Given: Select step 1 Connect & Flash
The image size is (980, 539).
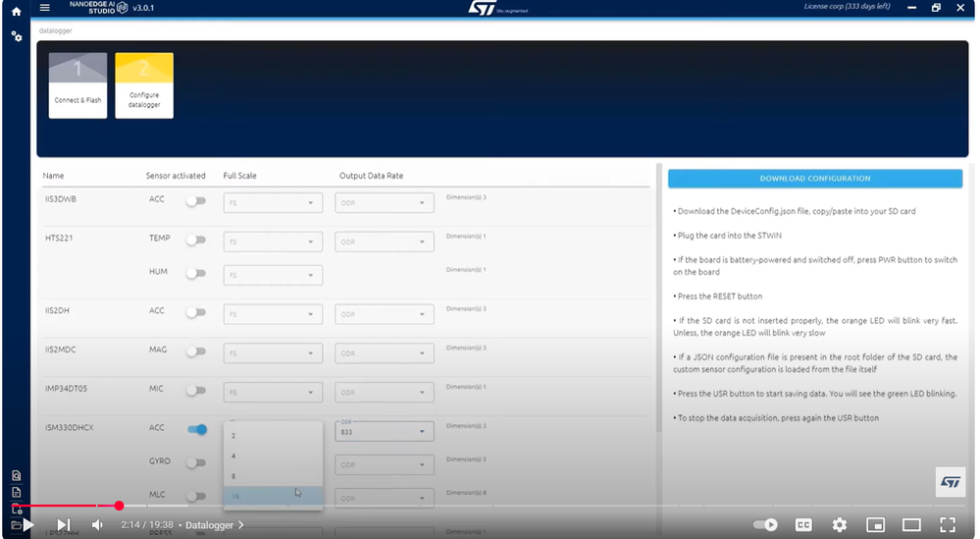Looking at the screenshot, I should click(x=77, y=85).
